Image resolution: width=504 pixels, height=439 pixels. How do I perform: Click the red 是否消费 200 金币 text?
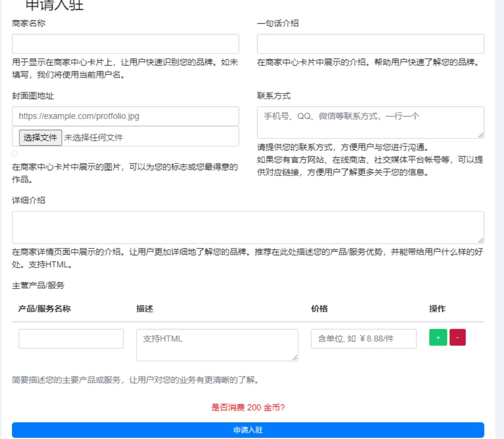point(248,408)
